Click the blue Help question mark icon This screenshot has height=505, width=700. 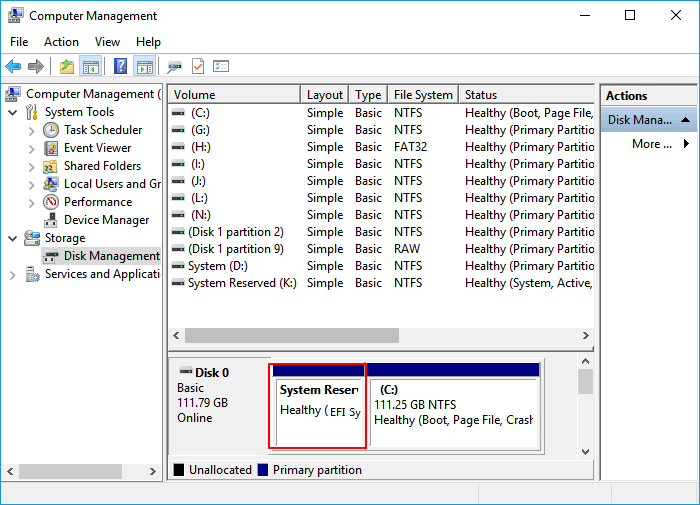click(120, 67)
